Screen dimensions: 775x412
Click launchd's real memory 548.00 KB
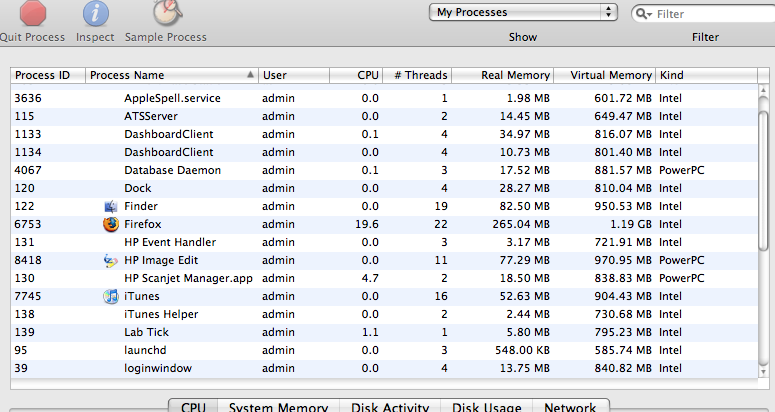point(522,351)
